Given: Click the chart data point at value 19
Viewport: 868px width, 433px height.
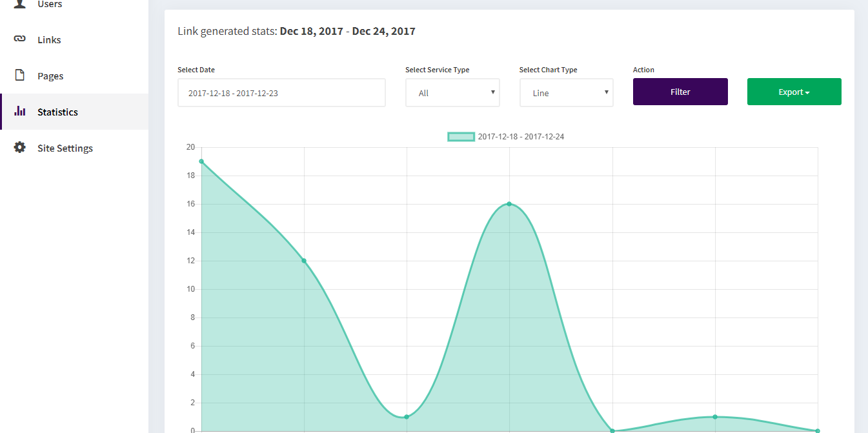Looking at the screenshot, I should click(201, 161).
